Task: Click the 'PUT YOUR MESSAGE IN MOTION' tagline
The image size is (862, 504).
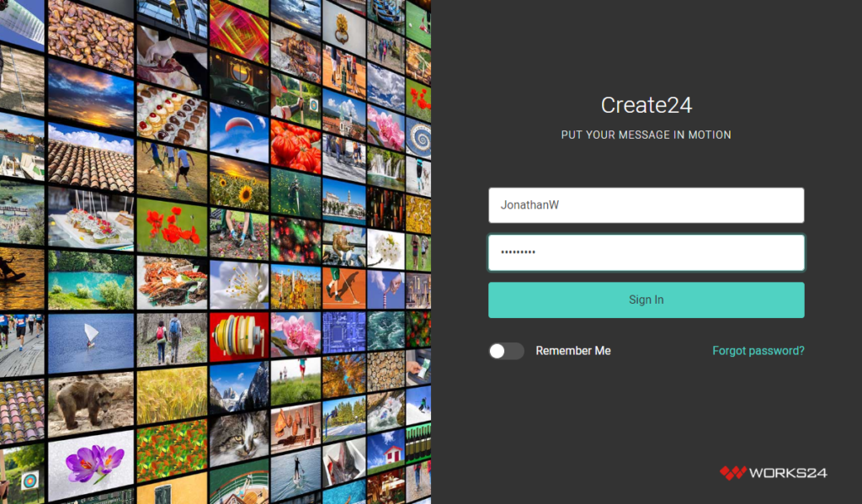Action: tap(646, 135)
